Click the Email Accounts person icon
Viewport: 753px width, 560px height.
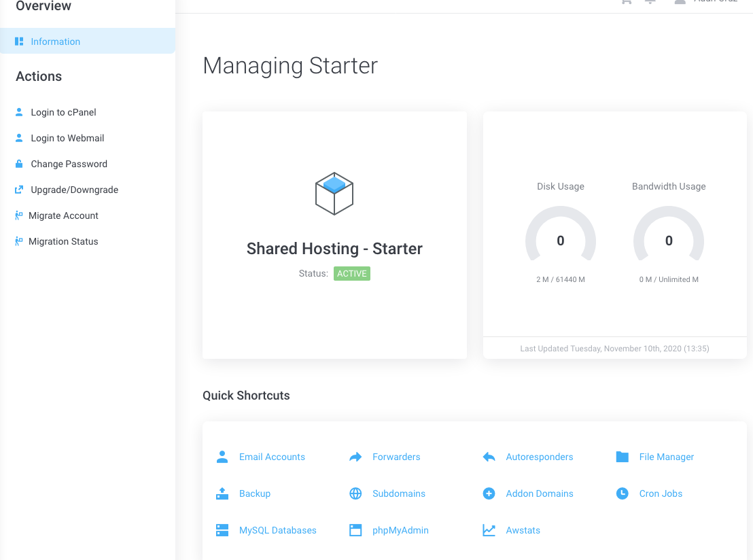(222, 457)
